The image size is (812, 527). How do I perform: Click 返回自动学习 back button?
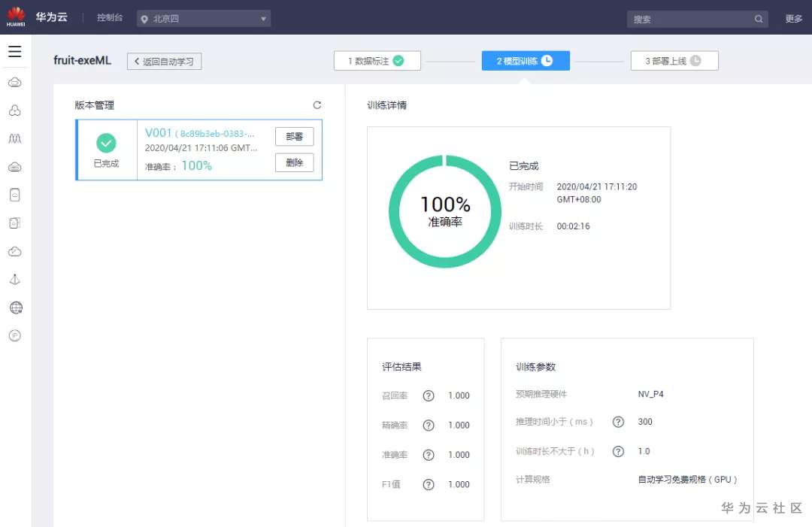click(164, 61)
